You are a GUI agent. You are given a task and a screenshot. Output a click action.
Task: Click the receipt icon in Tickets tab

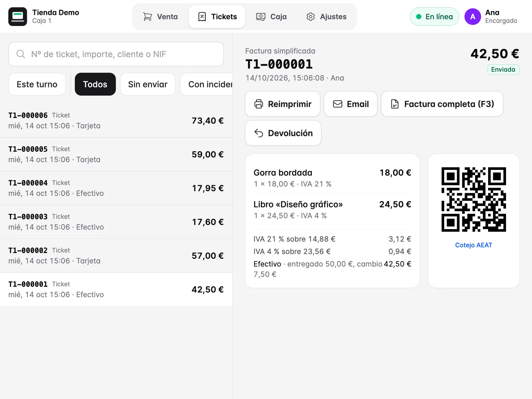[202, 17]
